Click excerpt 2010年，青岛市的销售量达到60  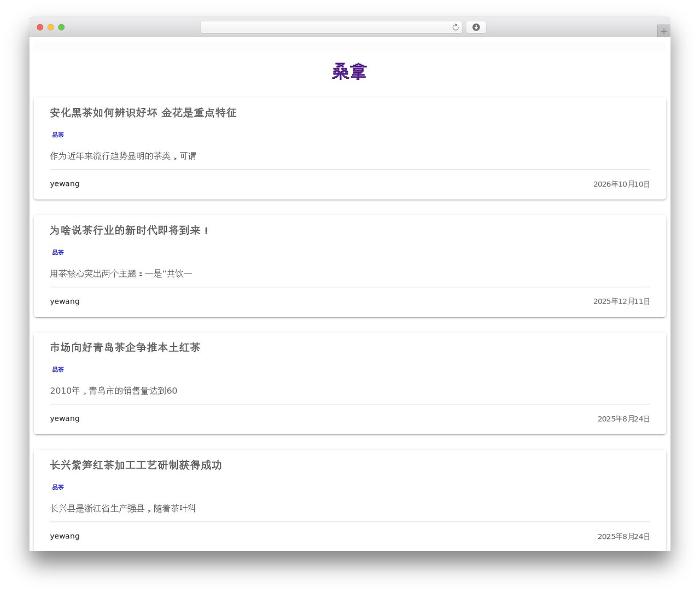(114, 391)
